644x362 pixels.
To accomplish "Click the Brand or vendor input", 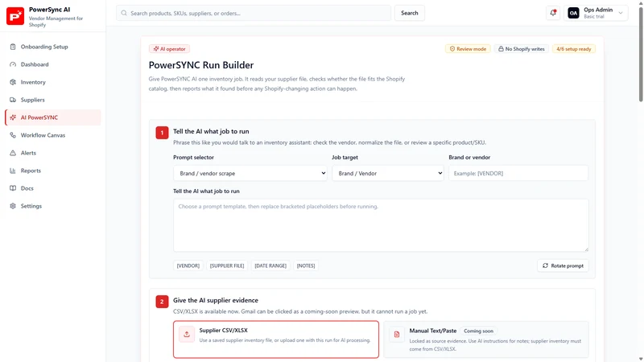I will point(518,173).
